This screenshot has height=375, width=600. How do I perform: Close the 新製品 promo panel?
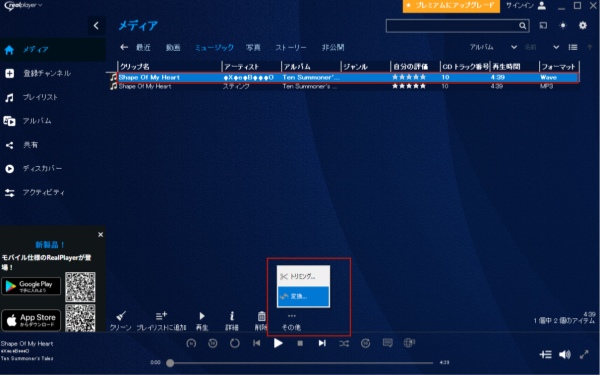[100, 235]
